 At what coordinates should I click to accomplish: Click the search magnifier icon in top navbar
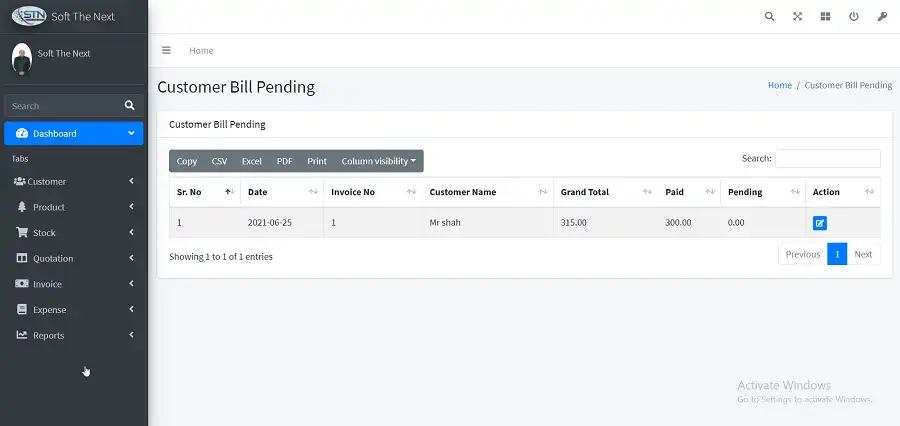(769, 17)
